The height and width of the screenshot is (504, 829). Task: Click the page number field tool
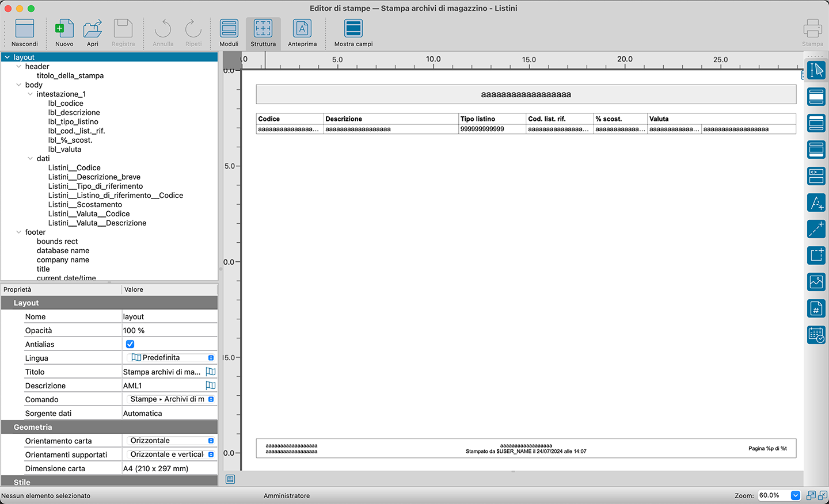tap(816, 308)
